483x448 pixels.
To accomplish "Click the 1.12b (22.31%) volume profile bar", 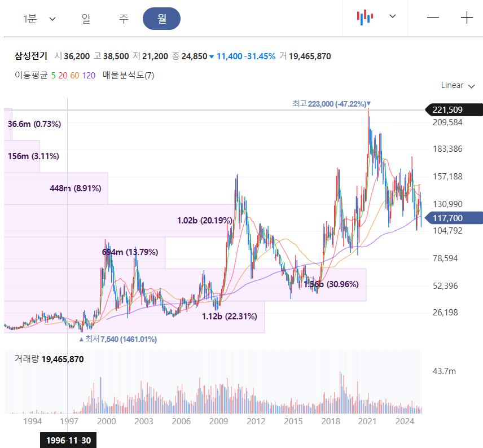I will coord(134,317).
